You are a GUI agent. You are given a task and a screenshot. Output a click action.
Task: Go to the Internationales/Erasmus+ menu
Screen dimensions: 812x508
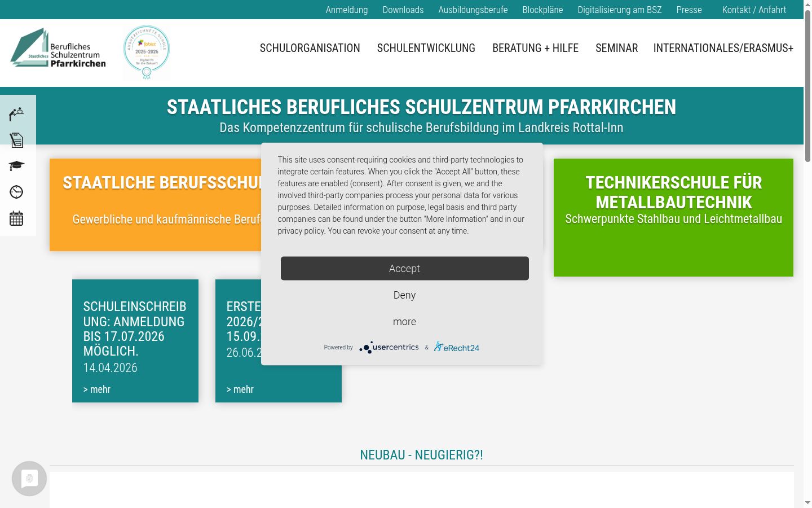[723, 48]
